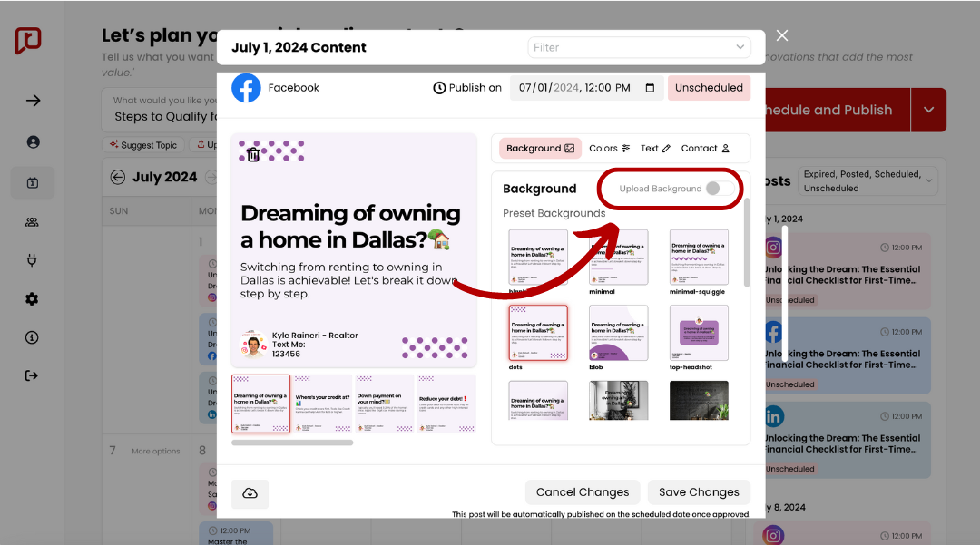The image size is (980, 545).
Task: Select the blob preset background
Action: tap(618, 333)
